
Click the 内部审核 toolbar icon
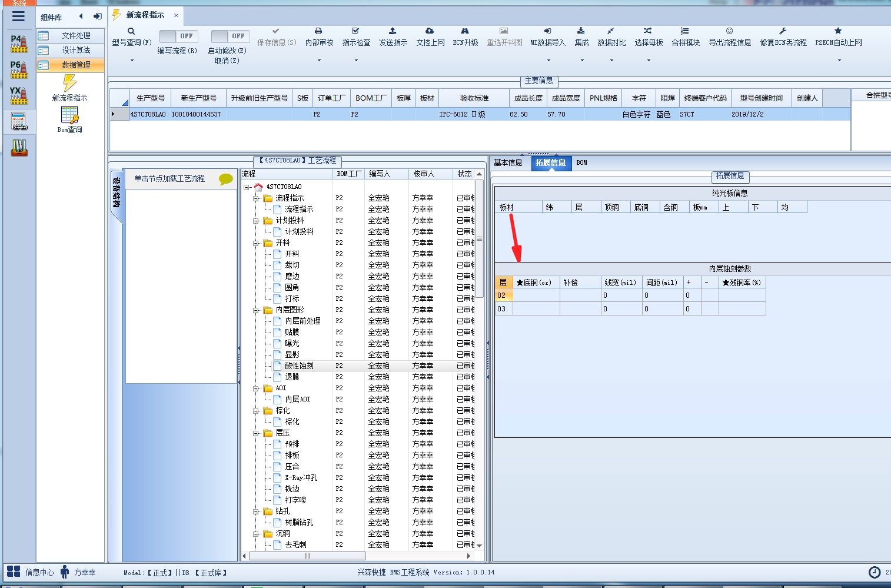coord(318,31)
